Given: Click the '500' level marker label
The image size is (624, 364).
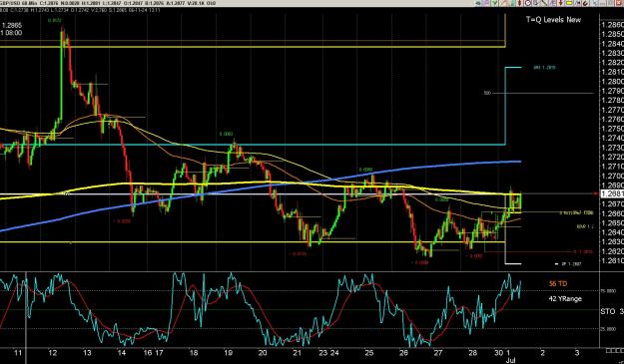Looking at the screenshot, I should point(487,93).
